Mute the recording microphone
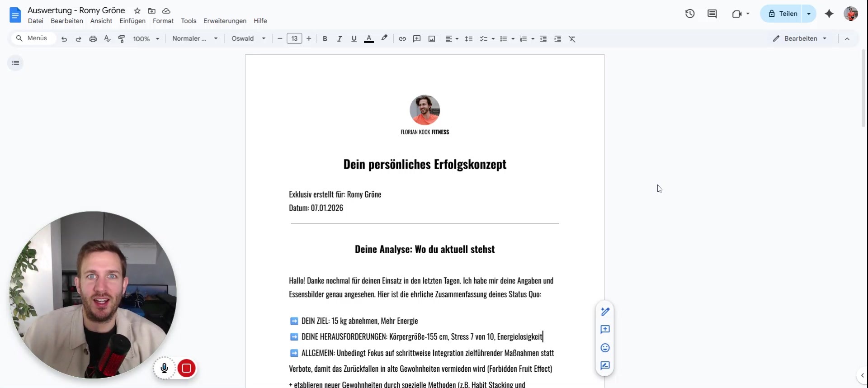 tap(165, 368)
